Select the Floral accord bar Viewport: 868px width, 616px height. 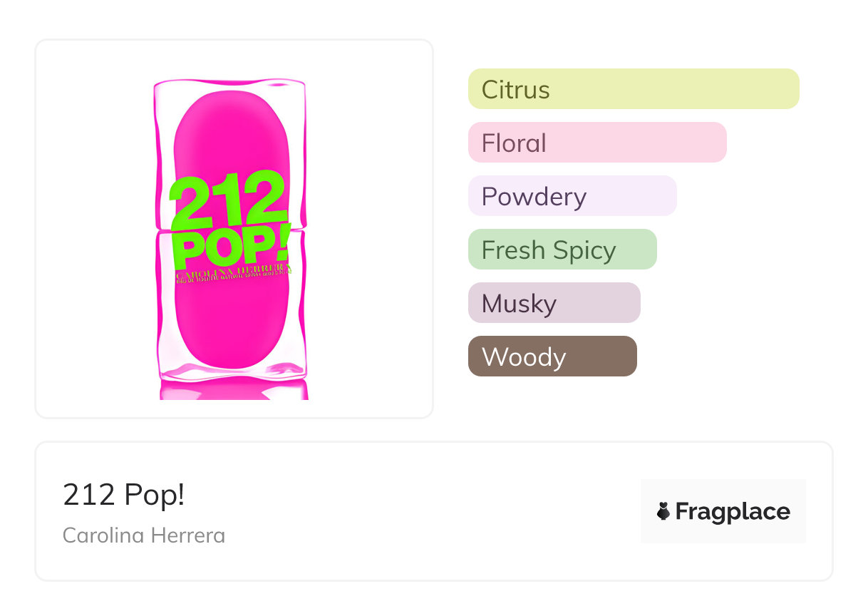596,143
